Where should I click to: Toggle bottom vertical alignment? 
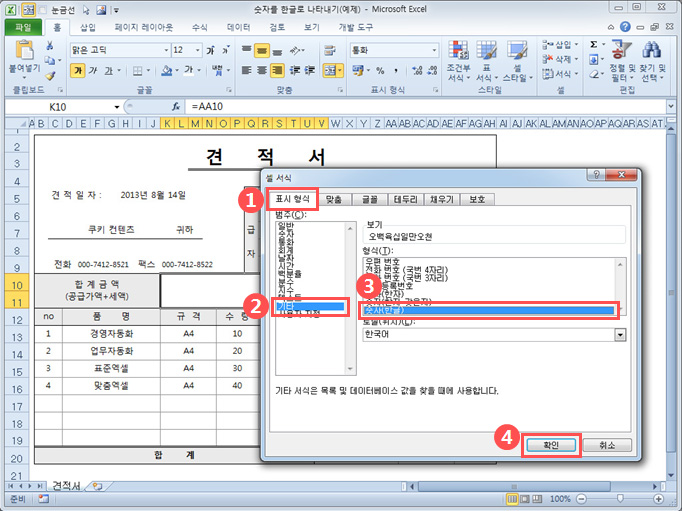coord(277,51)
